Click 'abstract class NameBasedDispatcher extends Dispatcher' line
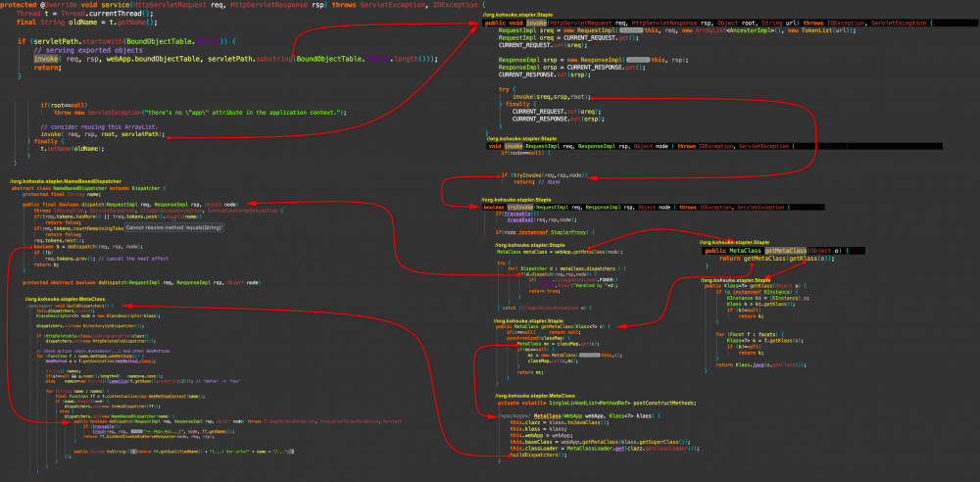Screen dimensions: 980x482 coord(88,187)
